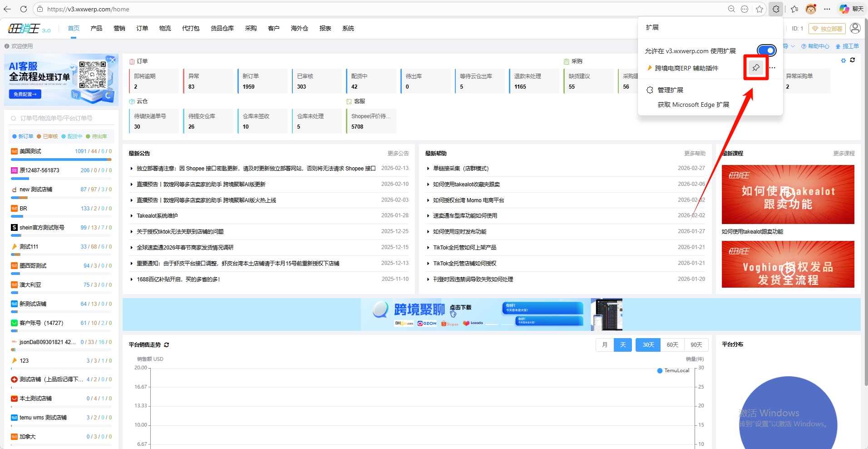Pin the 跨境电商ERP 辅助插件 extension
This screenshot has width=868, height=449.
pyautogui.click(x=755, y=68)
